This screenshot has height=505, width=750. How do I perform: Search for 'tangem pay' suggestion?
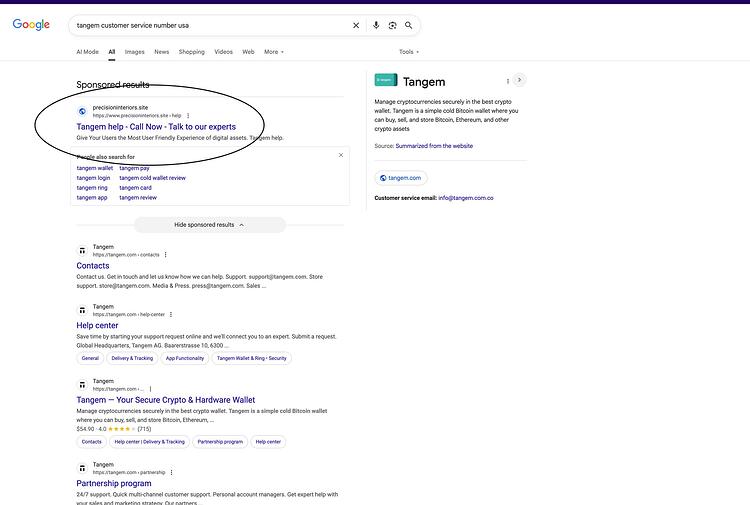[x=134, y=168]
